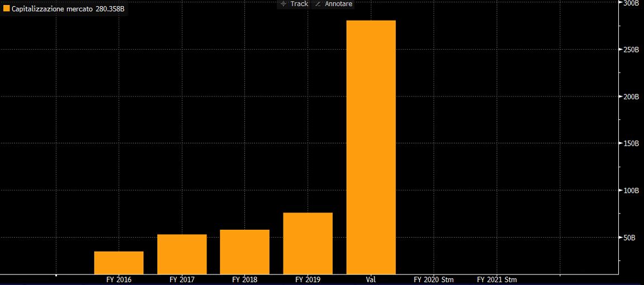Viewport: 644px width, 285px height.
Task: Click the orange legend color swatch
Action: [x=7, y=8]
